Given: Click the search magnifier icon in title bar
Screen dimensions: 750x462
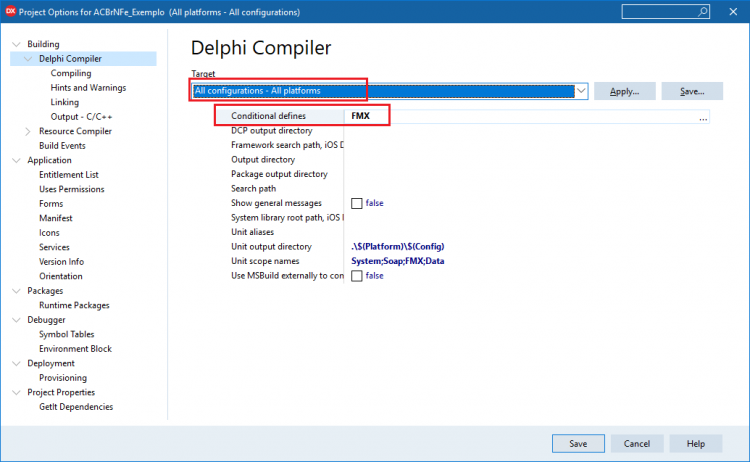Looking at the screenshot, I should (x=703, y=11).
